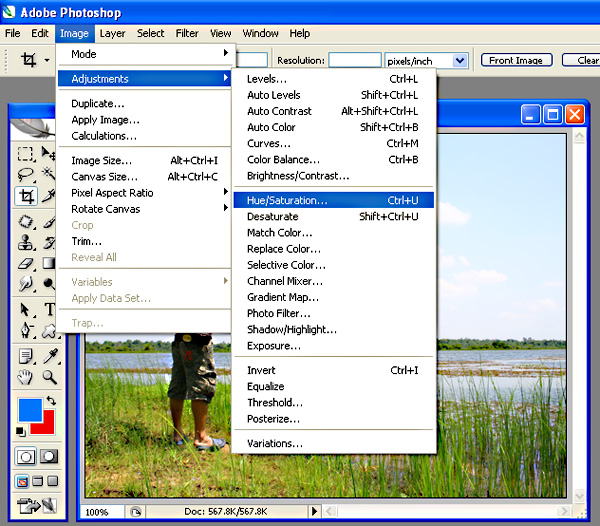Click the horizontal scrollbar left arrow
Image resolution: width=600 pixels, height=526 pixels.
[330, 511]
